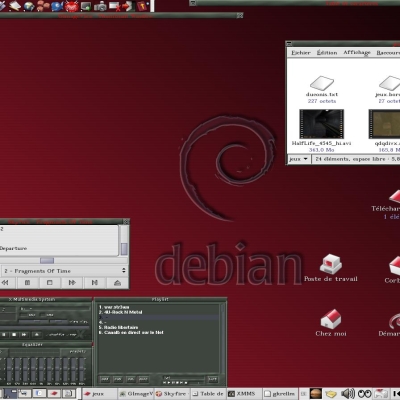Click the planet icon in bottom panel
Viewport: 400px width, 400px height.
(315, 394)
